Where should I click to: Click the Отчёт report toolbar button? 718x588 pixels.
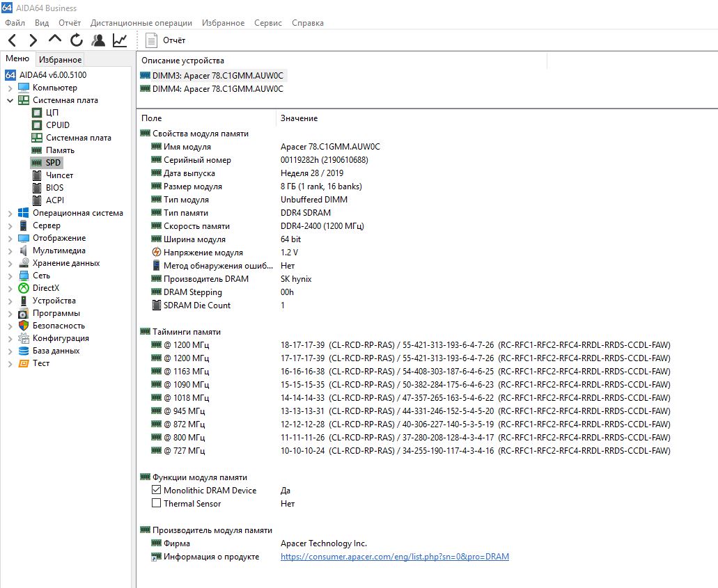(165, 40)
